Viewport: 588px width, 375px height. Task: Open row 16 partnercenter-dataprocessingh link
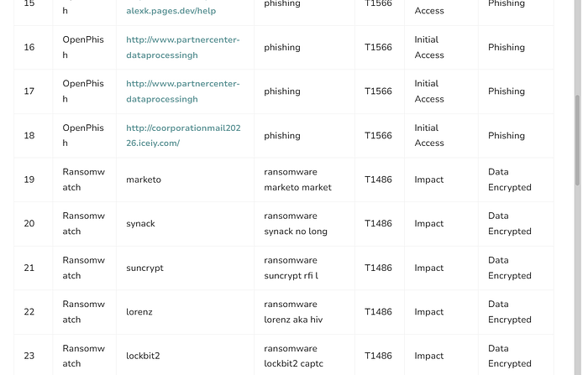[182, 48]
